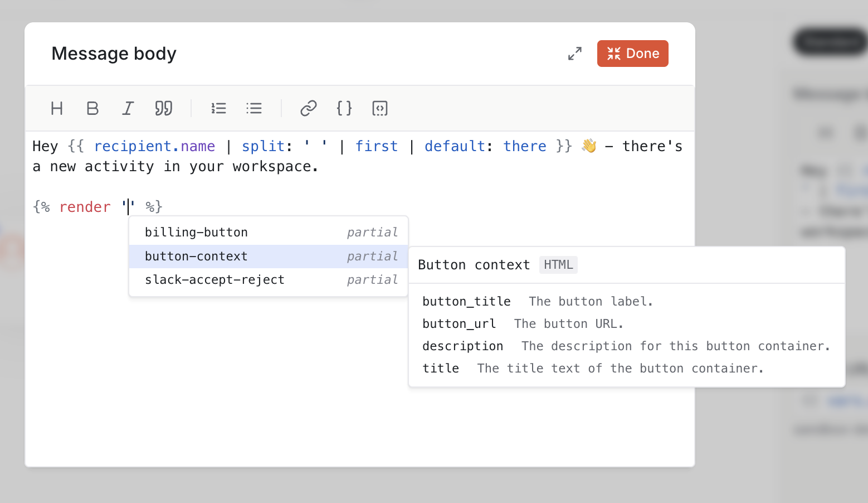Insert a blockquote
The image size is (868, 503).
click(x=163, y=108)
